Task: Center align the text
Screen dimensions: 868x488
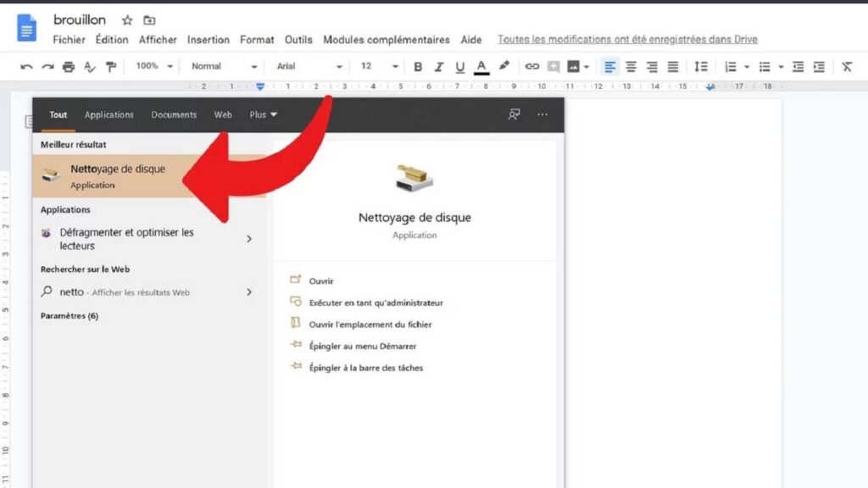Action: (631, 67)
